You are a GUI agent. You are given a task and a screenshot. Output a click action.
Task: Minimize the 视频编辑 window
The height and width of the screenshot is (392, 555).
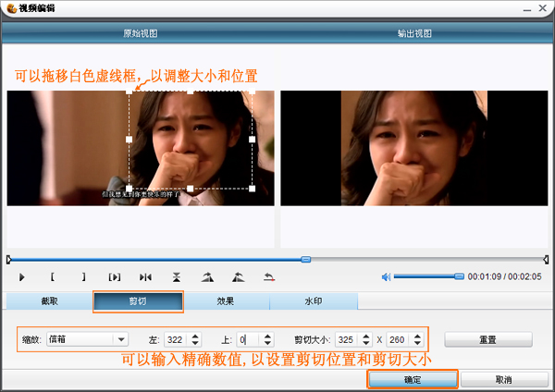(527, 8)
